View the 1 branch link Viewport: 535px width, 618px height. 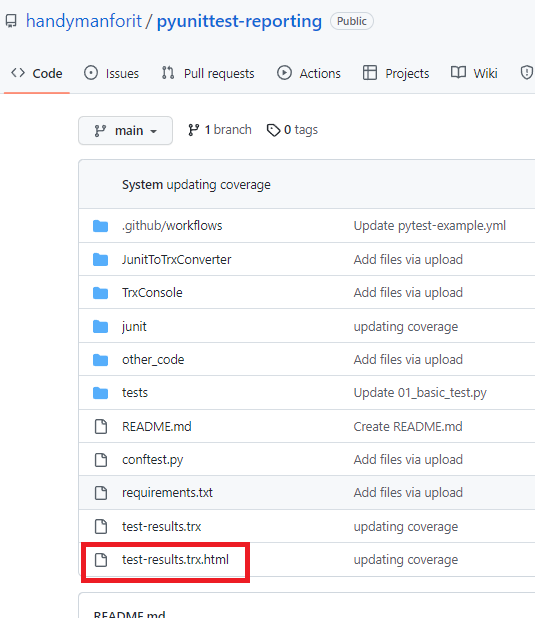click(x=220, y=130)
